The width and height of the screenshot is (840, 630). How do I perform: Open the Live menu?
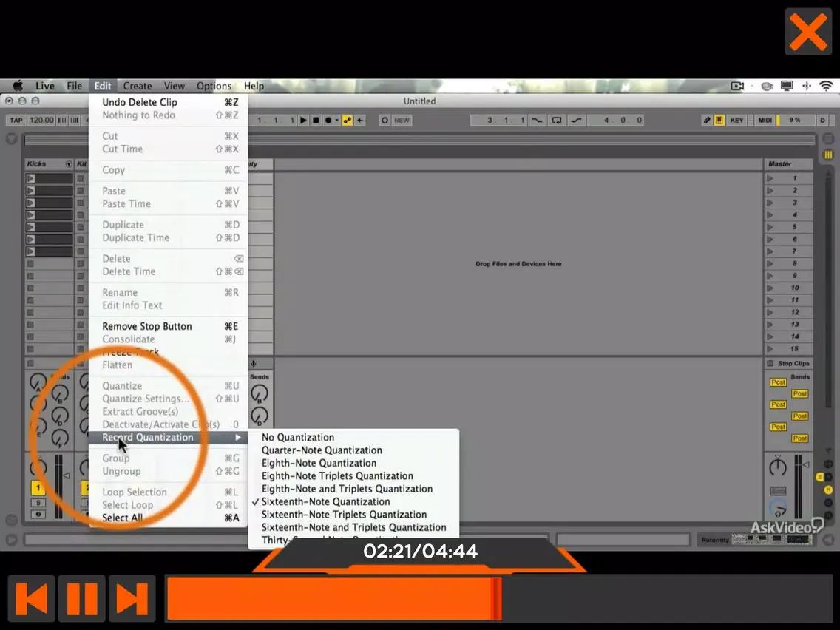[x=45, y=86]
